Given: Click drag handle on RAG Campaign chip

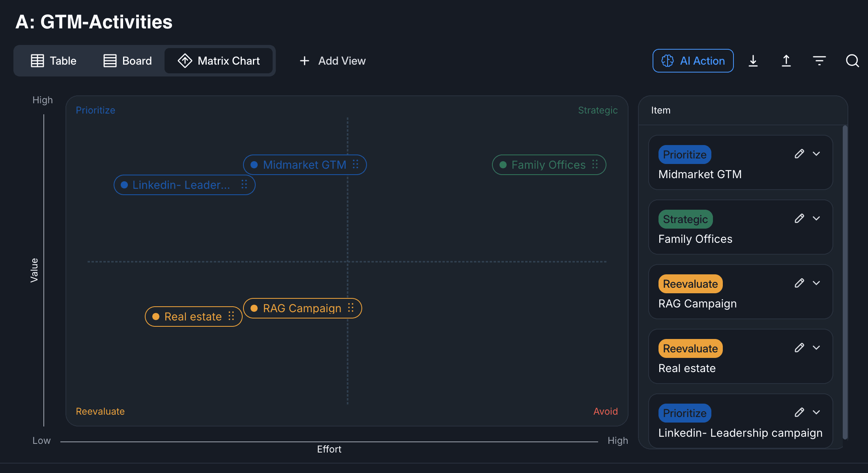Looking at the screenshot, I should coord(351,308).
